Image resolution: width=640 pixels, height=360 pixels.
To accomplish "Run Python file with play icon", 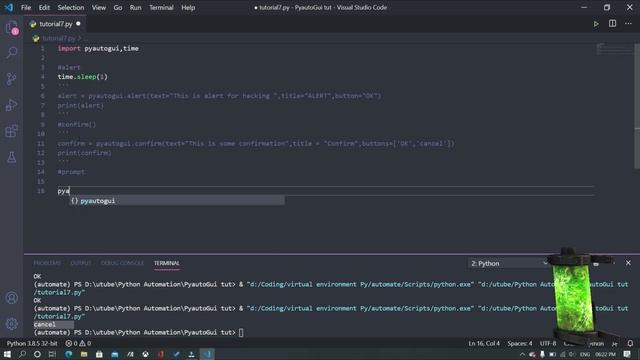I will [596, 24].
